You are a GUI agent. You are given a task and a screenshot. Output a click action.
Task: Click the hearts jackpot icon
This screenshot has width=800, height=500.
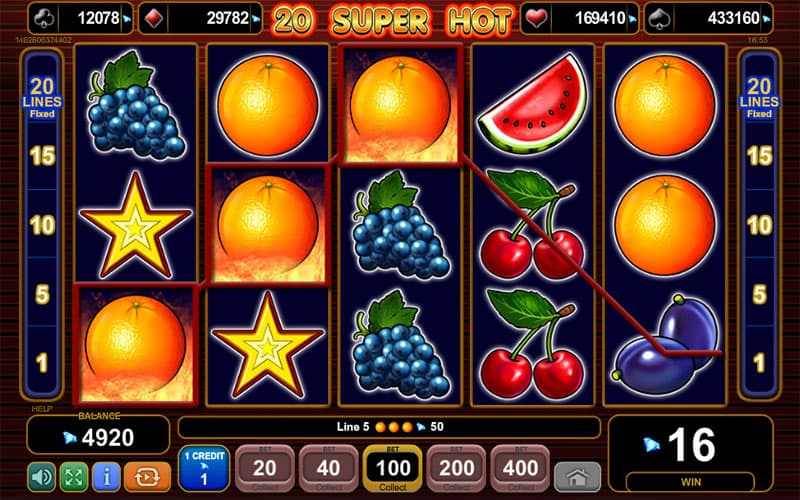536,18
